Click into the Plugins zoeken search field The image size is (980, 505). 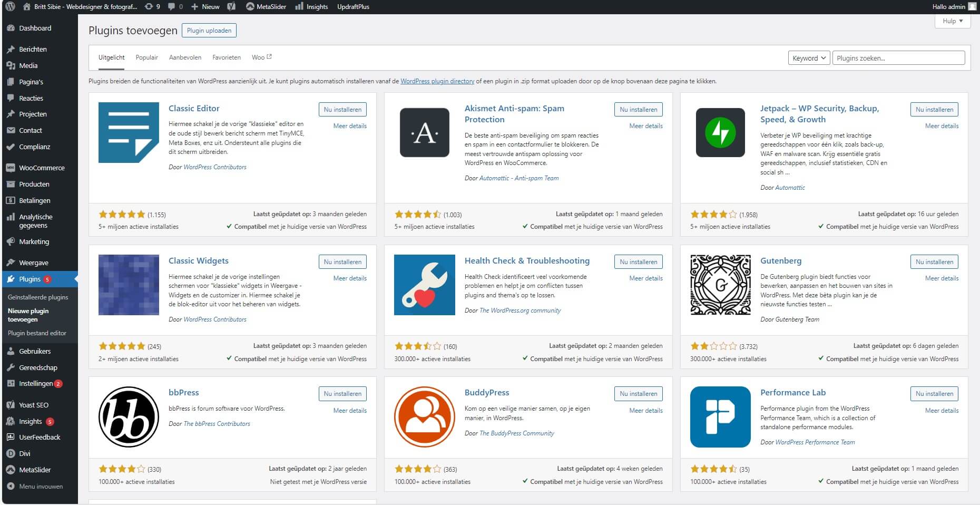[x=898, y=58]
